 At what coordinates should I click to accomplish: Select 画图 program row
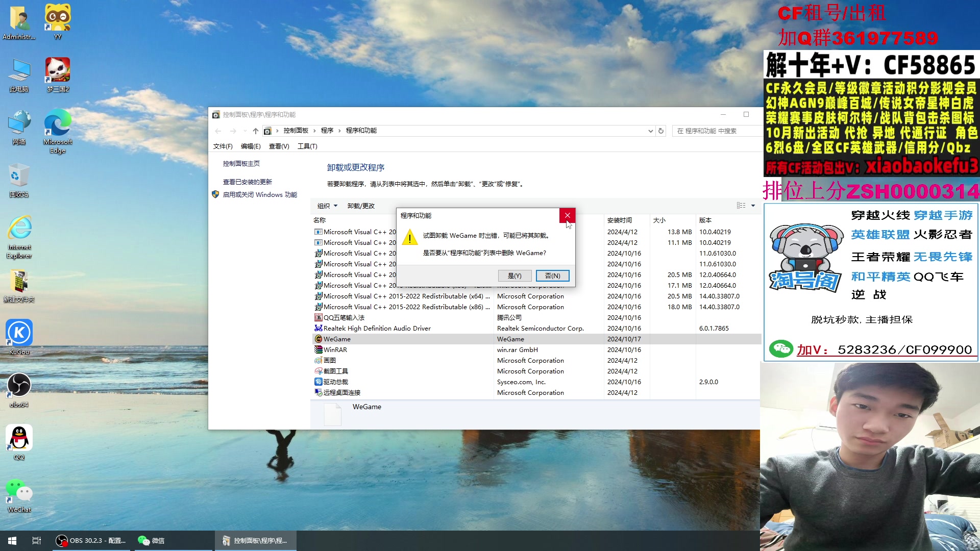536,361
